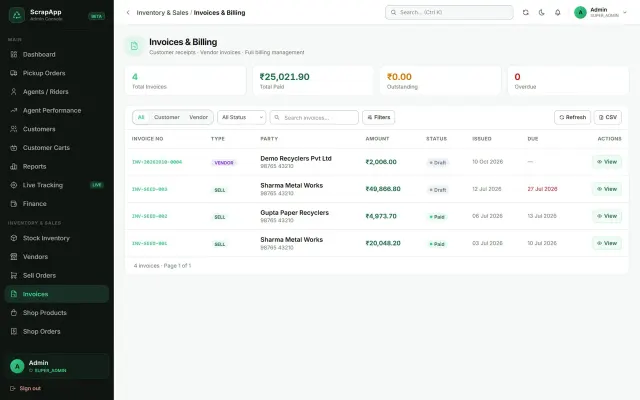640x400 pixels.
Task: Click the Overdue stat card
Action: click(x=568, y=81)
